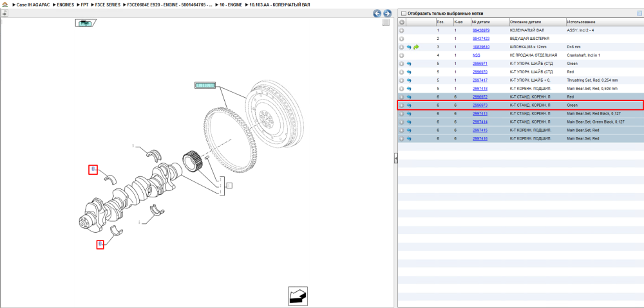Viewport: 644px width, 308px height.
Task: Open 'FPT' breadcrumb
Action: click(x=84, y=5)
